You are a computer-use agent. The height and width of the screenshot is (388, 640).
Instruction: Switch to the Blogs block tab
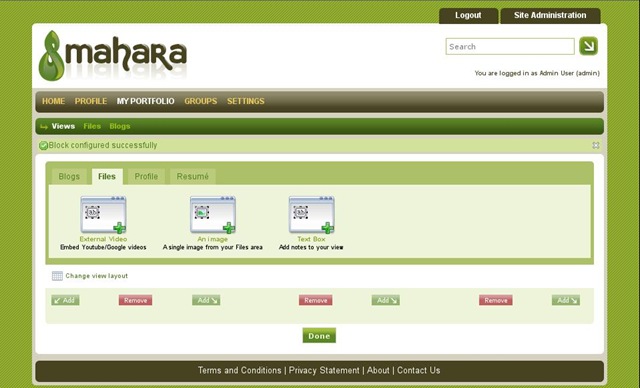[x=69, y=177]
